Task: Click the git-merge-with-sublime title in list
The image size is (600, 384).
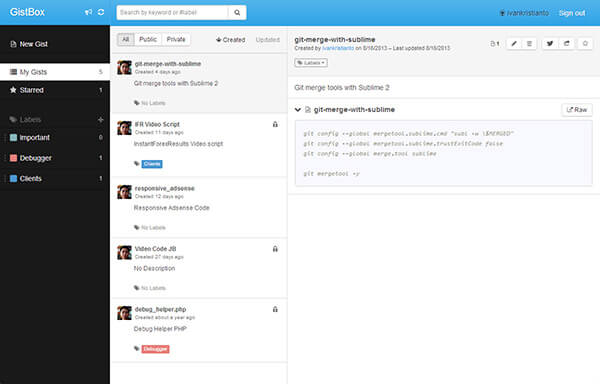Action: coord(168,64)
